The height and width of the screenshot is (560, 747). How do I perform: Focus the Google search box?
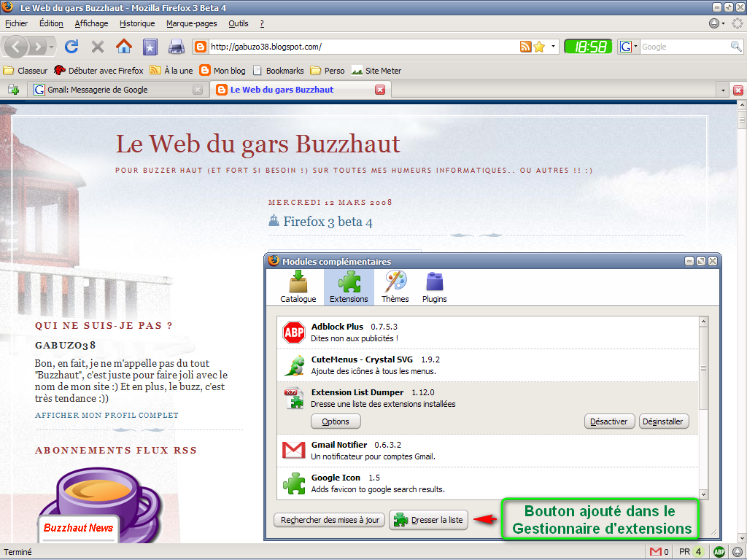[684, 47]
